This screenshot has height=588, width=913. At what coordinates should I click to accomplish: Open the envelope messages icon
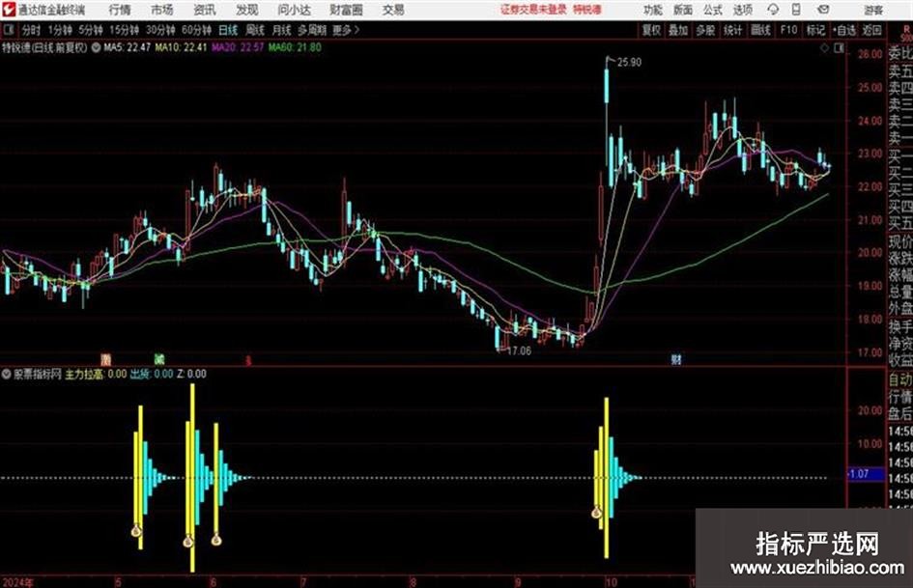point(823,10)
